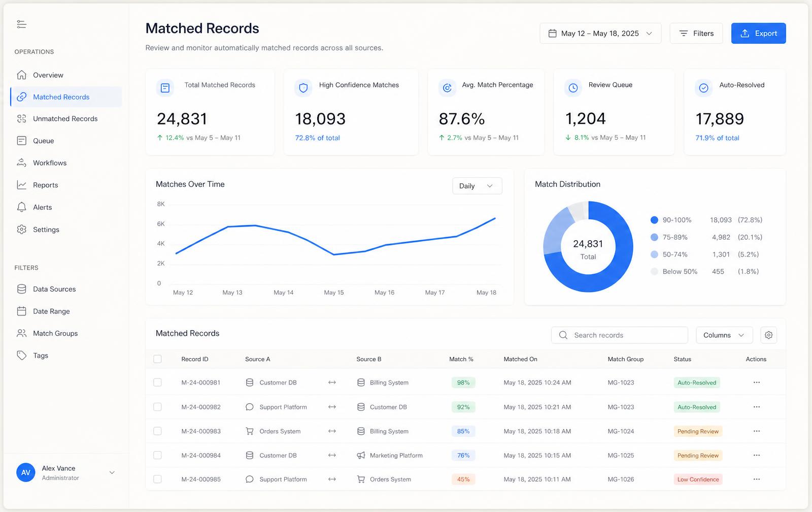Viewport: 812px width, 512px height.
Task: Open the Columns dropdown
Action: [724, 335]
